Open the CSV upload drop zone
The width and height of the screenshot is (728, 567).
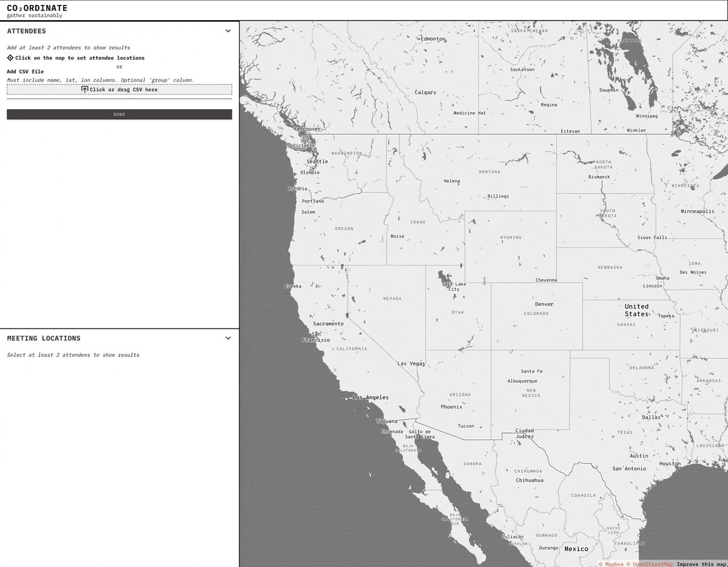tap(120, 90)
